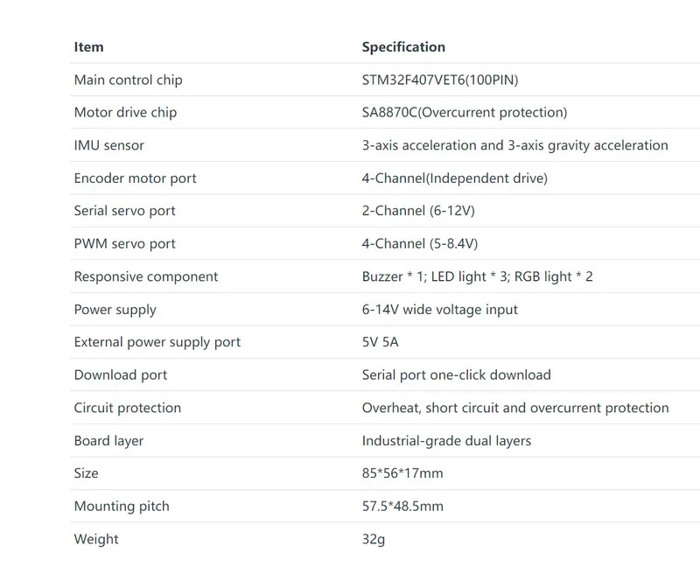Click the Responsive component row label
The height and width of the screenshot is (588, 700).
click(x=146, y=276)
